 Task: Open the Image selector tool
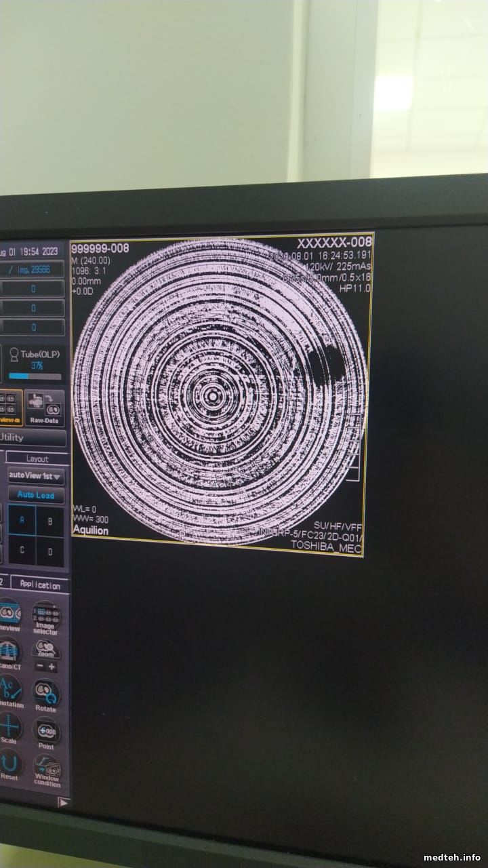pyautogui.click(x=45, y=614)
